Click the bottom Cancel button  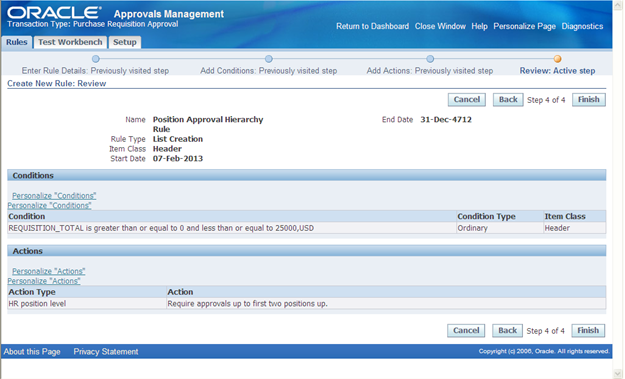[466, 331]
